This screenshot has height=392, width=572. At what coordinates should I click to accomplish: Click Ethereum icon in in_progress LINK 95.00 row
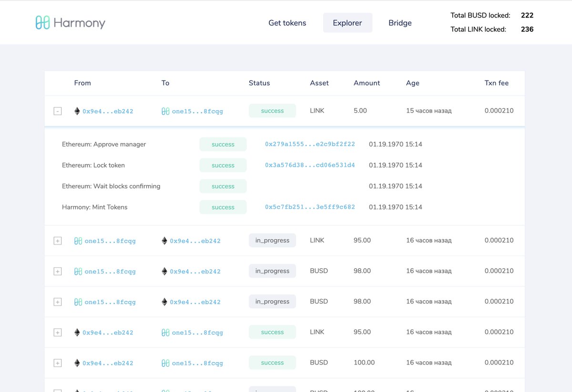pos(164,241)
